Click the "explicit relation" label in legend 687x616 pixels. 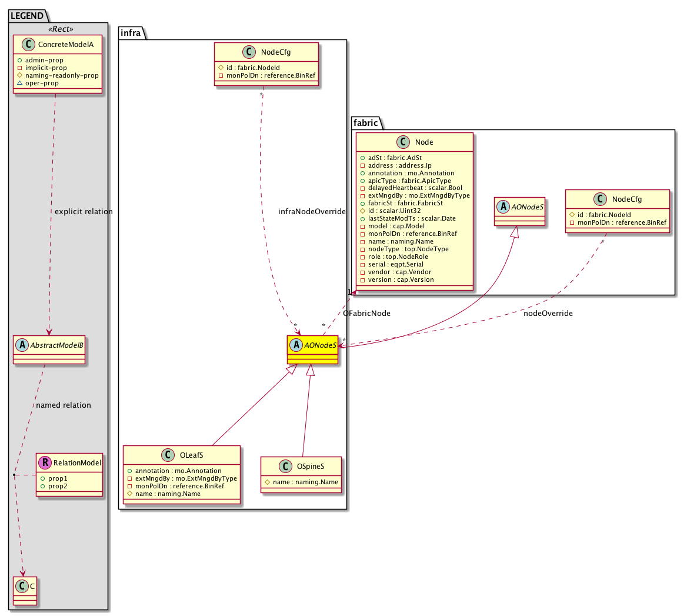coord(83,211)
